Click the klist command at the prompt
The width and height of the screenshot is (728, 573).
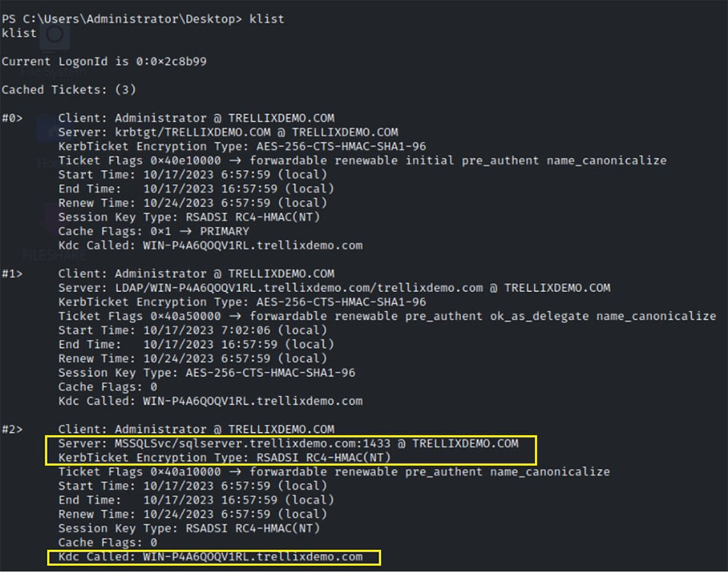click(267, 19)
